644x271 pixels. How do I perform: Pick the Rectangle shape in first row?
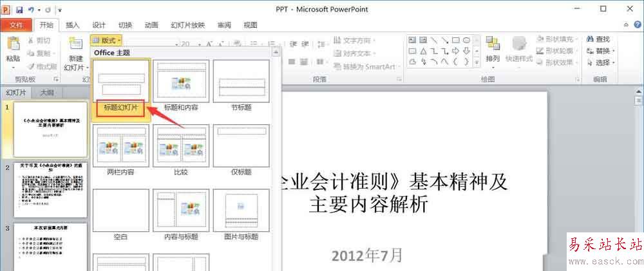(x=455, y=41)
